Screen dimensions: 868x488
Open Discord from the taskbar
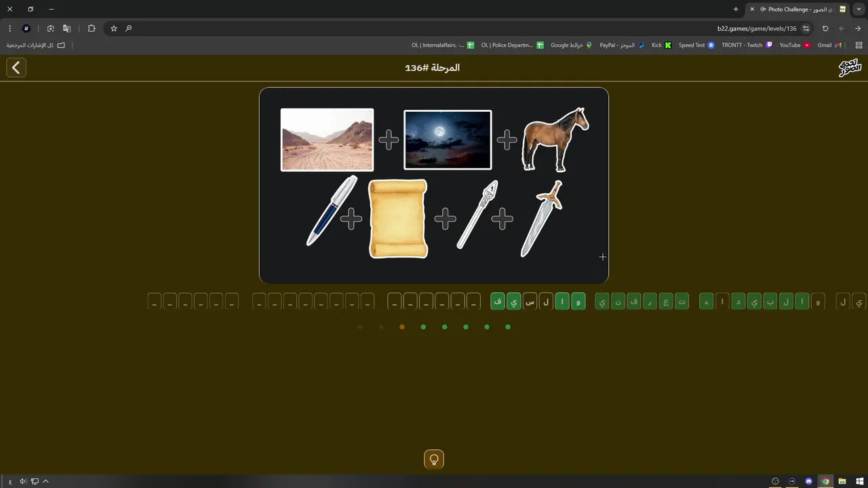[x=808, y=481]
